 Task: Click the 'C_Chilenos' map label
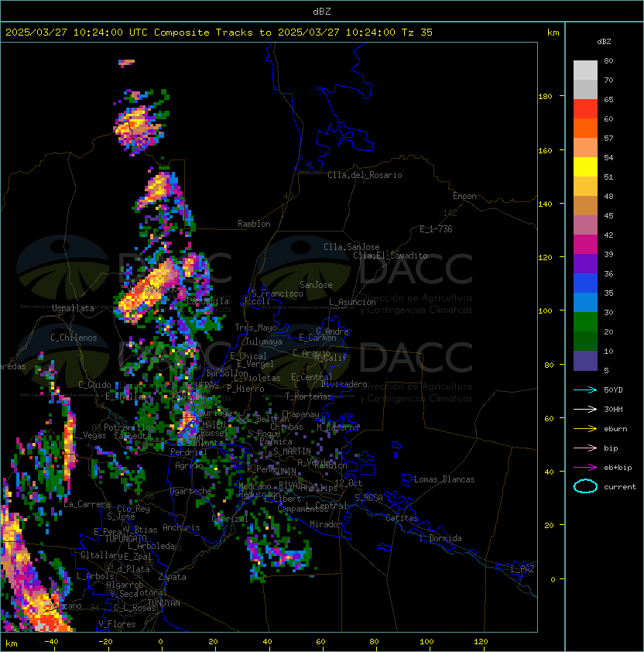coord(74,338)
